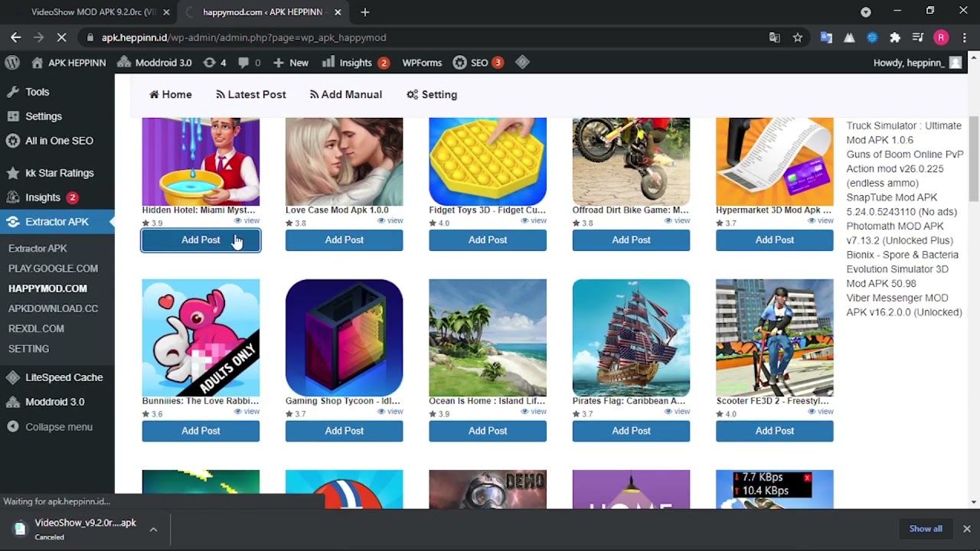Open HAPPYMOD.COM submenu link
980x551 pixels.
point(47,289)
